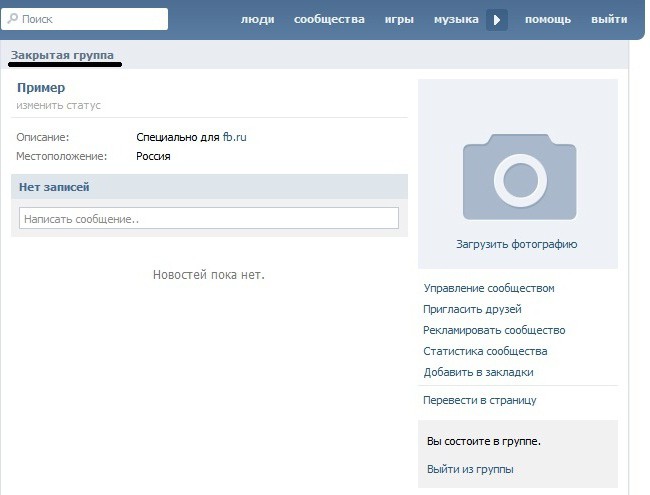The image size is (650, 495).
Task: Click Рекламировать сообщество
Action: 494,330
